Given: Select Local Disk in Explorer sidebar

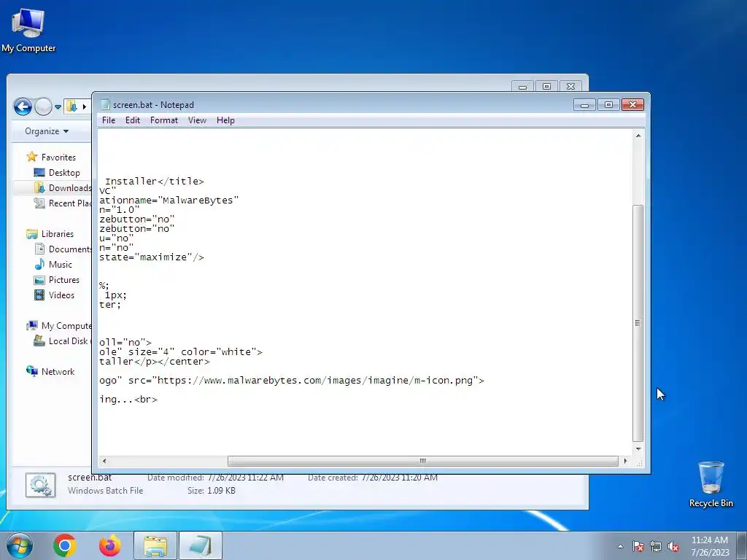Looking at the screenshot, I should click(x=69, y=341).
